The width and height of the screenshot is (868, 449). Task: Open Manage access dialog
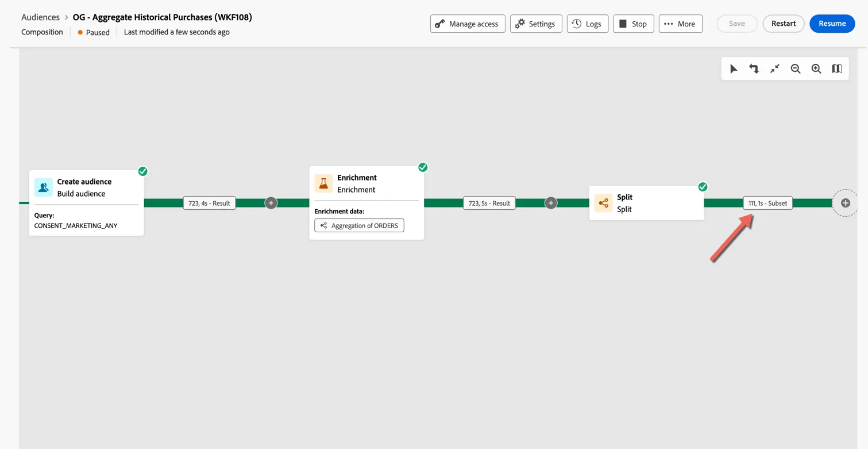point(468,24)
